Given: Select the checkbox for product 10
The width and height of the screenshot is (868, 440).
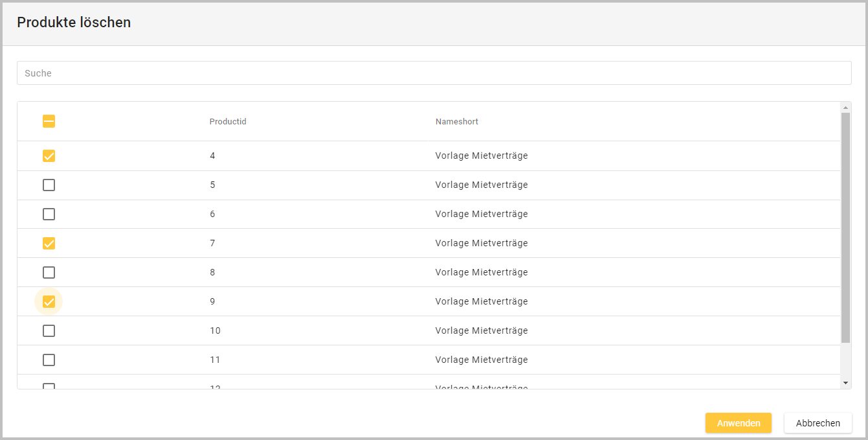Looking at the screenshot, I should pos(49,330).
